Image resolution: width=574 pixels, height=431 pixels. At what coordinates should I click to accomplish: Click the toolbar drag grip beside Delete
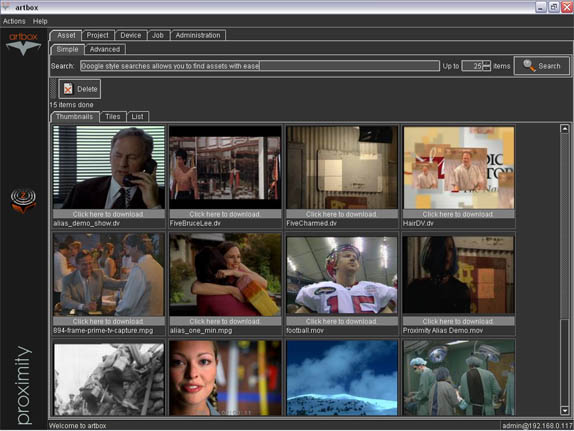(53, 89)
